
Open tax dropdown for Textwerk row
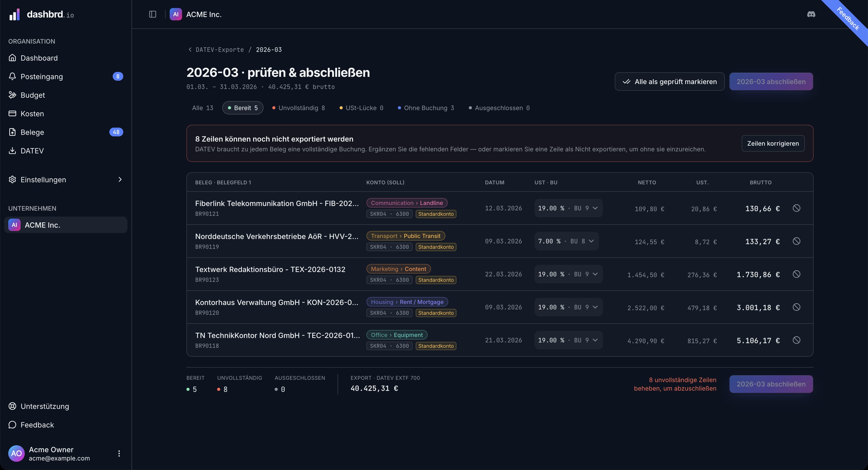(x=568, y=274)
